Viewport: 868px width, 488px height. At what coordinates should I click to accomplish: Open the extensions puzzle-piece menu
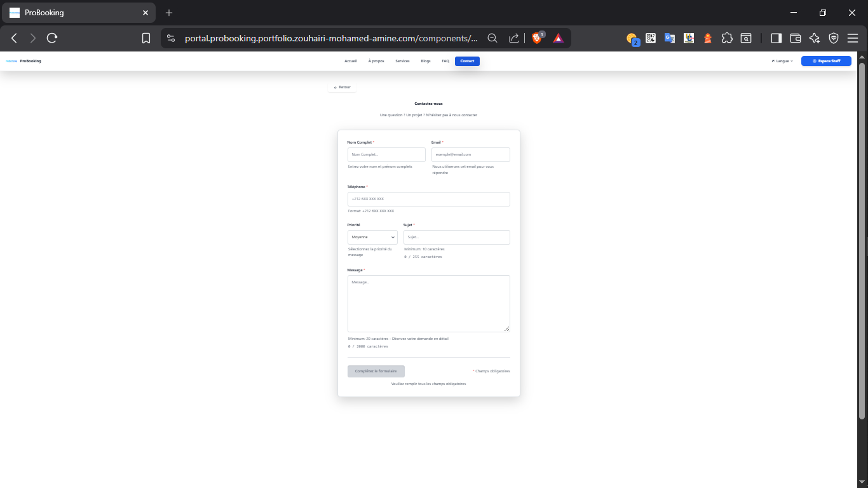pyautogui.click(x=728, y=38)
